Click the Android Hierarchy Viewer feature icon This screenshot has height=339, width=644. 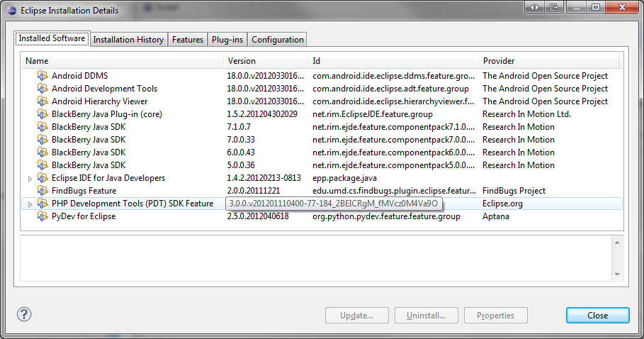43,101
